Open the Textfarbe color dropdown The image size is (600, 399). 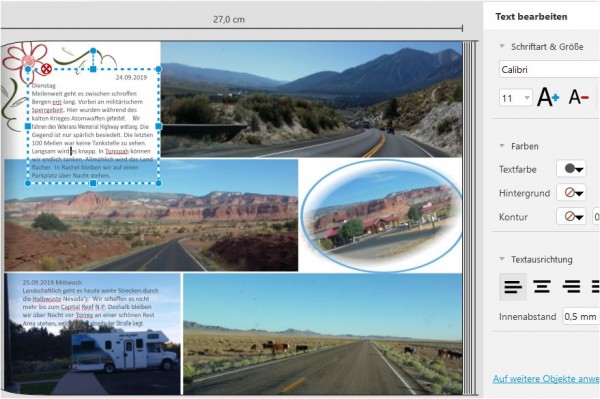click(x=571, y=169)
